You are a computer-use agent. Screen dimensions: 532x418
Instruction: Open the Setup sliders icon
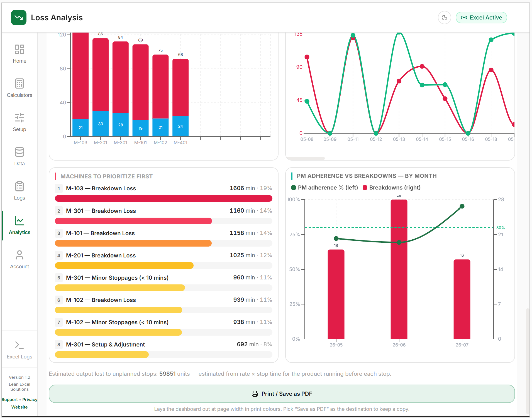(19, 118)
